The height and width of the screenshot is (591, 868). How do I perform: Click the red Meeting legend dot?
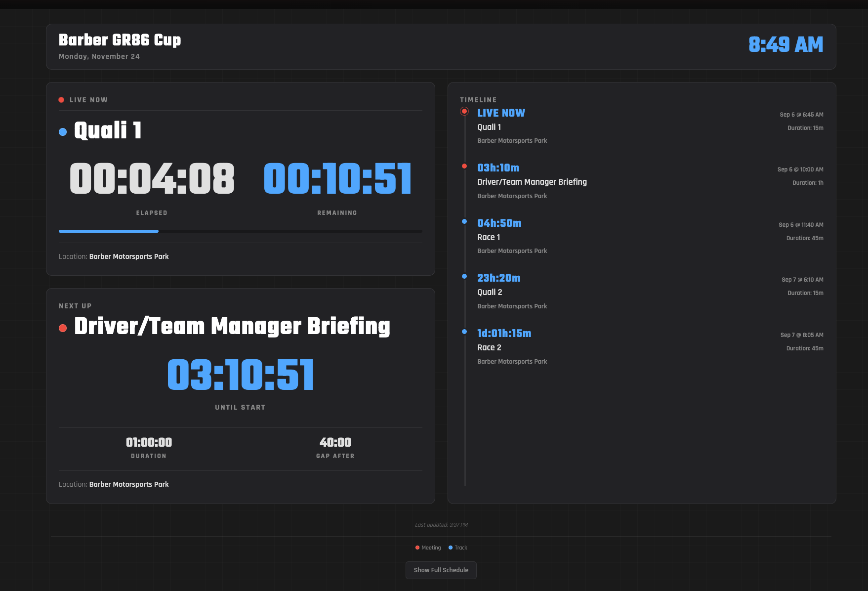pyautogui.click(x=417, y=548)
